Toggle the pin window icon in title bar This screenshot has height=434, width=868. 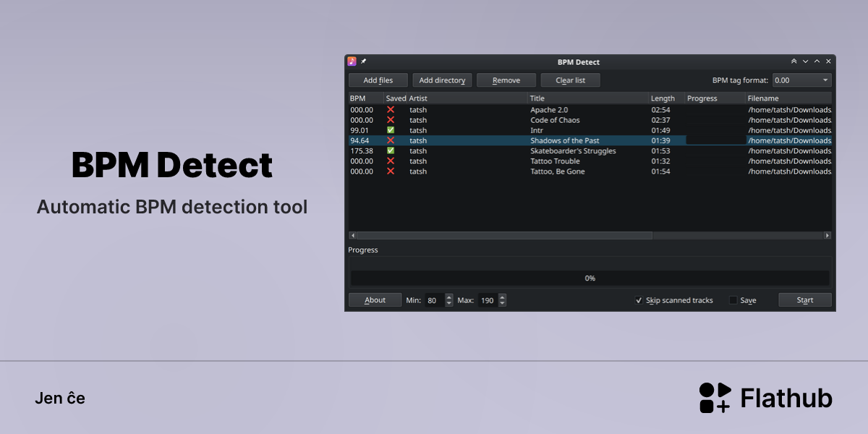tap(364, 61)
